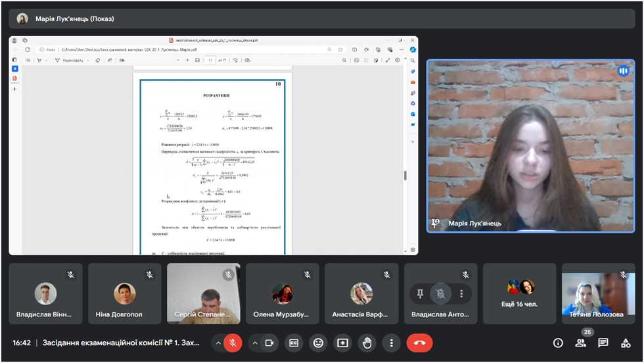Open the three-dot more options menu
The image size is (644, 363).
[x=391, y=343]
